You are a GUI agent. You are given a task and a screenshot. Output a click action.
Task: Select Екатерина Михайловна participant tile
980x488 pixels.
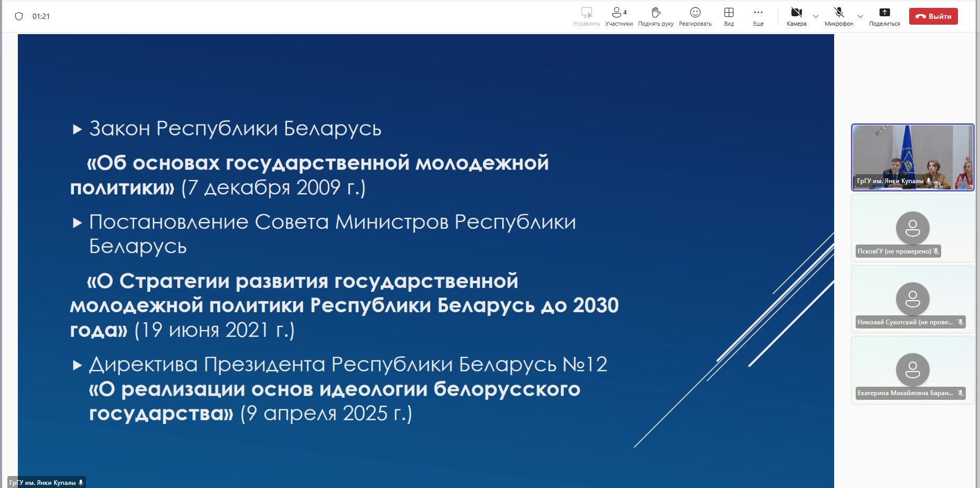tap(912, 370)
